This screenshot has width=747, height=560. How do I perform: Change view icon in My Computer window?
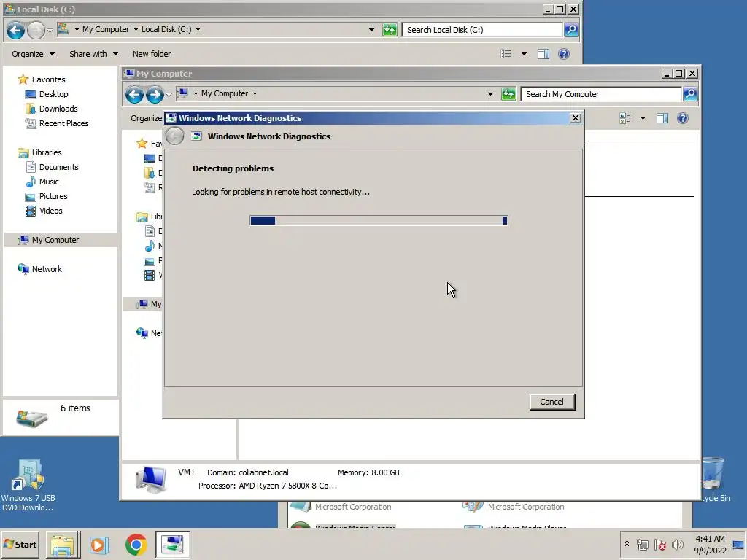(625, 118)
